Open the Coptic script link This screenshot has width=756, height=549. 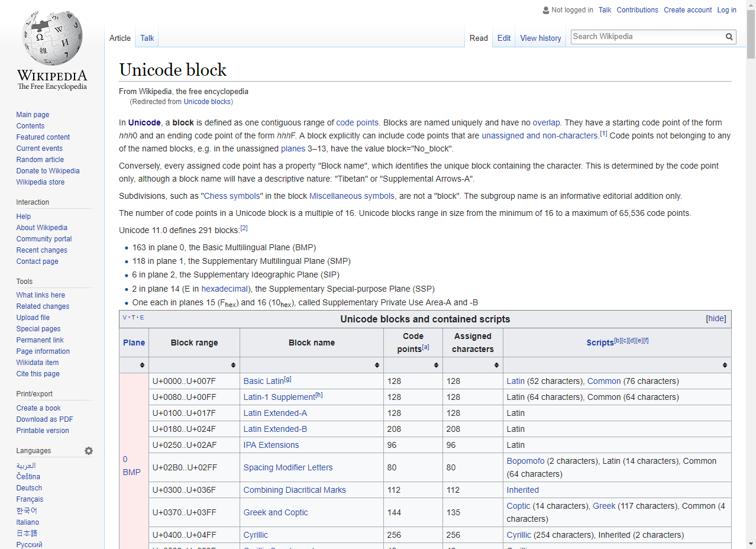[x=519, y=506]
